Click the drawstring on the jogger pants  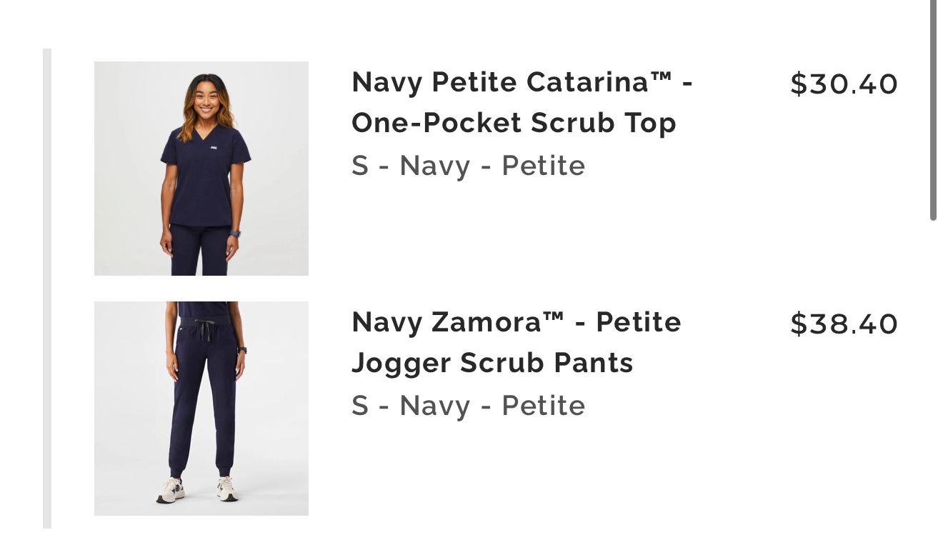click(x=206, y=330)
